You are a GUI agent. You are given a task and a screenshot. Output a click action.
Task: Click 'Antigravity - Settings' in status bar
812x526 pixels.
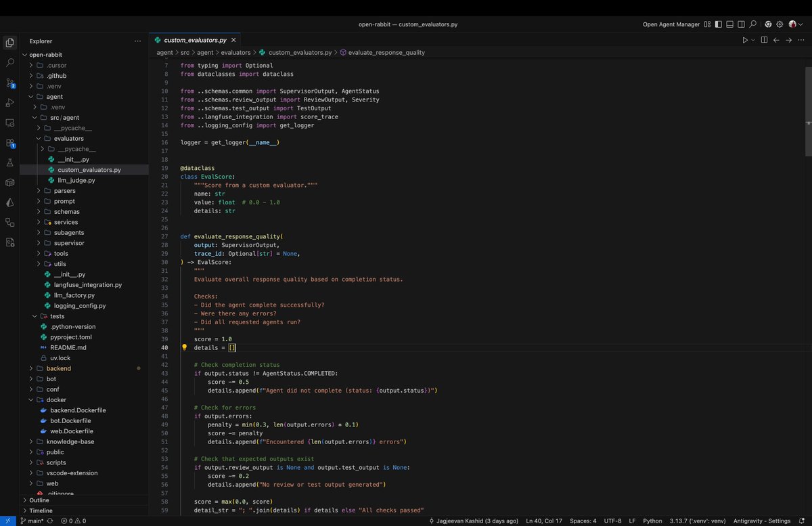(763, 521)
